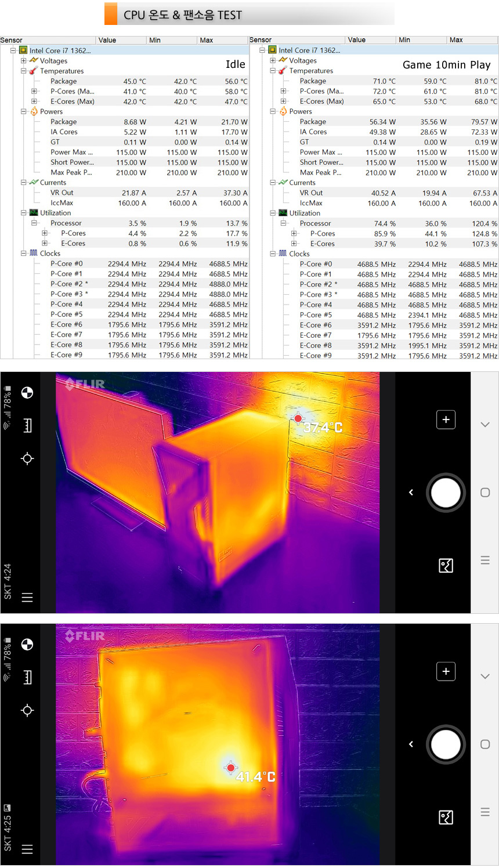Tap the back arrow beside the lower shutter button
499x868 pixels.
[x=411, y=744]
